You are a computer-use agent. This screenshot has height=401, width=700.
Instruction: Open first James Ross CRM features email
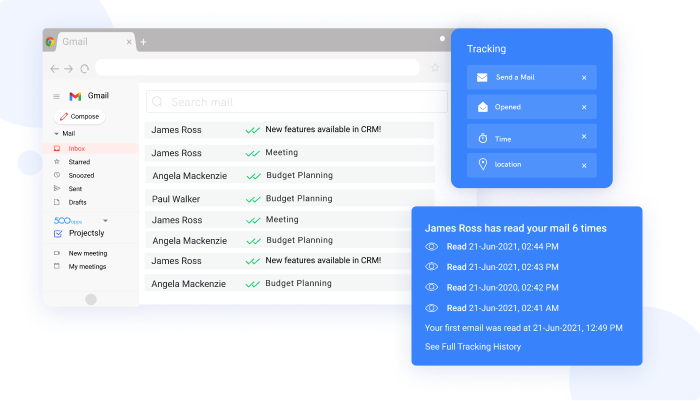[x=289, y=130]
